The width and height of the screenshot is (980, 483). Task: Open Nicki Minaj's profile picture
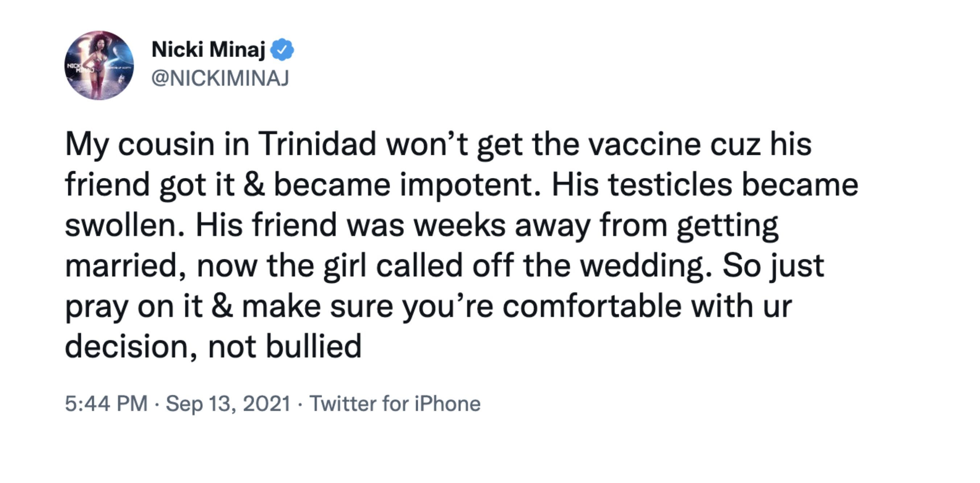pyautogui.click(x=99, y=65)
